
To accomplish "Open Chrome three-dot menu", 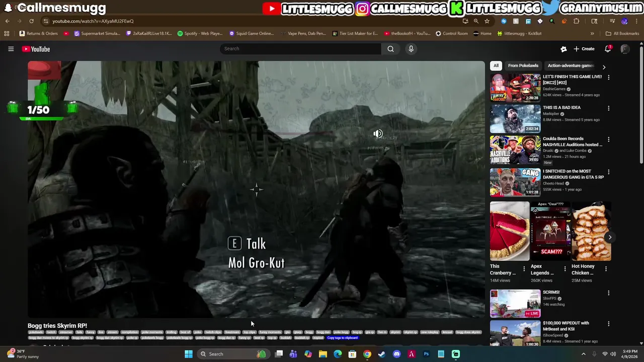I will [x=636, y=21].
